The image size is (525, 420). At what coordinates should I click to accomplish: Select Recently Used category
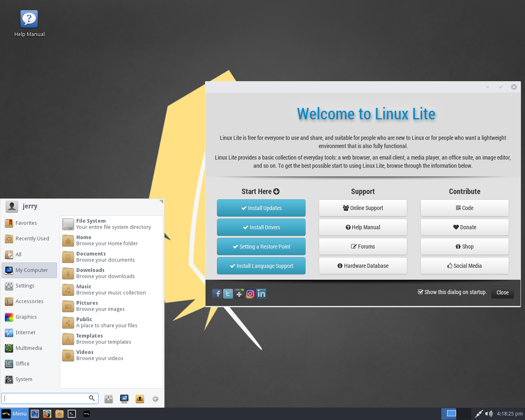(x=30, y=239)
